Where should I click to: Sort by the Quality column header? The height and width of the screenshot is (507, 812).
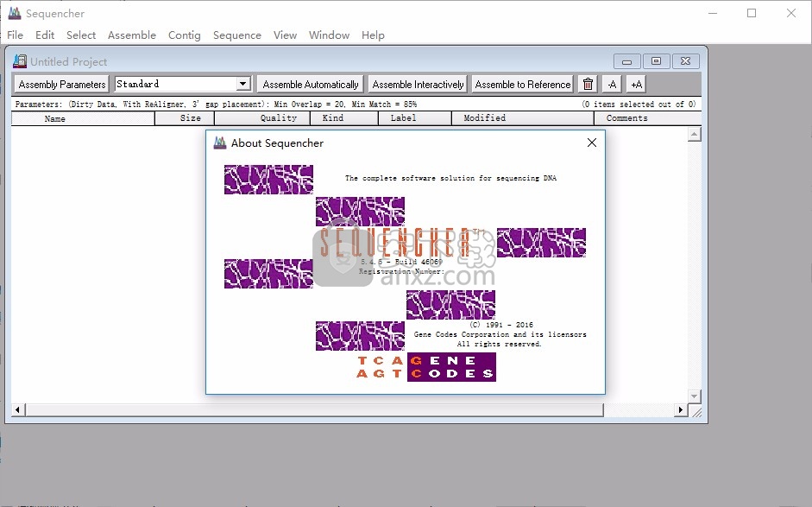click(262, 118)
